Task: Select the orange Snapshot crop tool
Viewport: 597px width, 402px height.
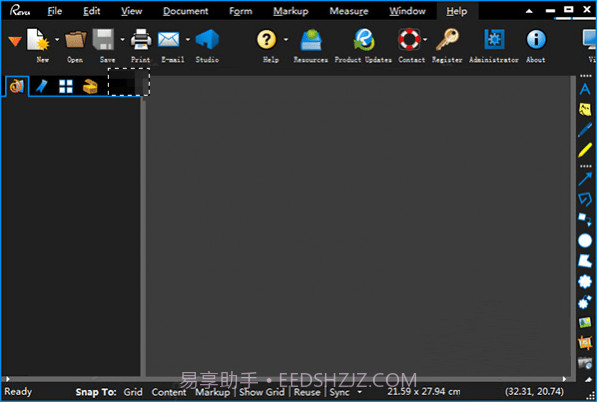Action: coord(585,343)
